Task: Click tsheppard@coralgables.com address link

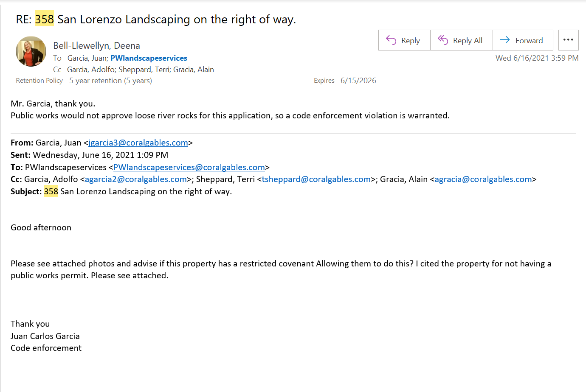Action: point(316,179)
